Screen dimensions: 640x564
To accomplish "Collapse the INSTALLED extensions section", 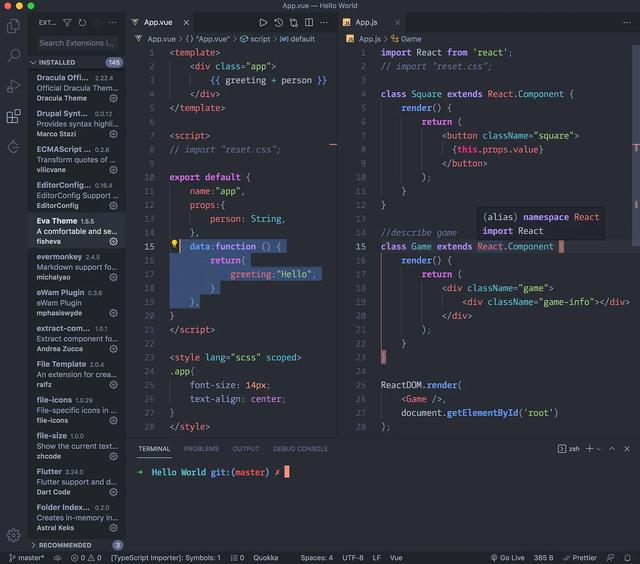I will (76, 62).
